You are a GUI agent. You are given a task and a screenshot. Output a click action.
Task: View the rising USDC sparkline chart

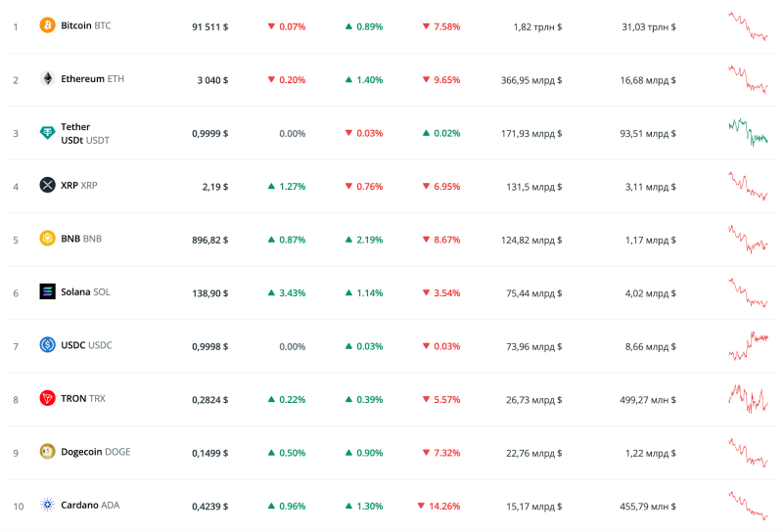point(748,346)
